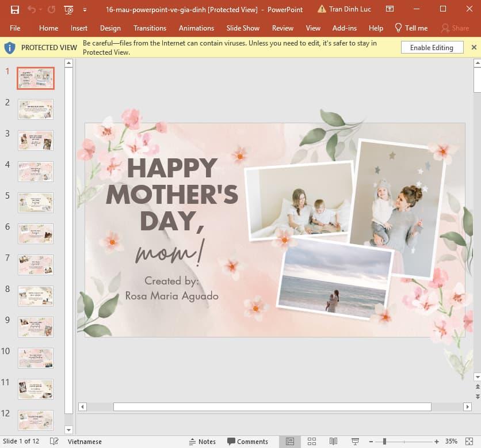Click the Redo icon
Image resolution: width=481 pixels, height=448 pixels.
(51, 10)
